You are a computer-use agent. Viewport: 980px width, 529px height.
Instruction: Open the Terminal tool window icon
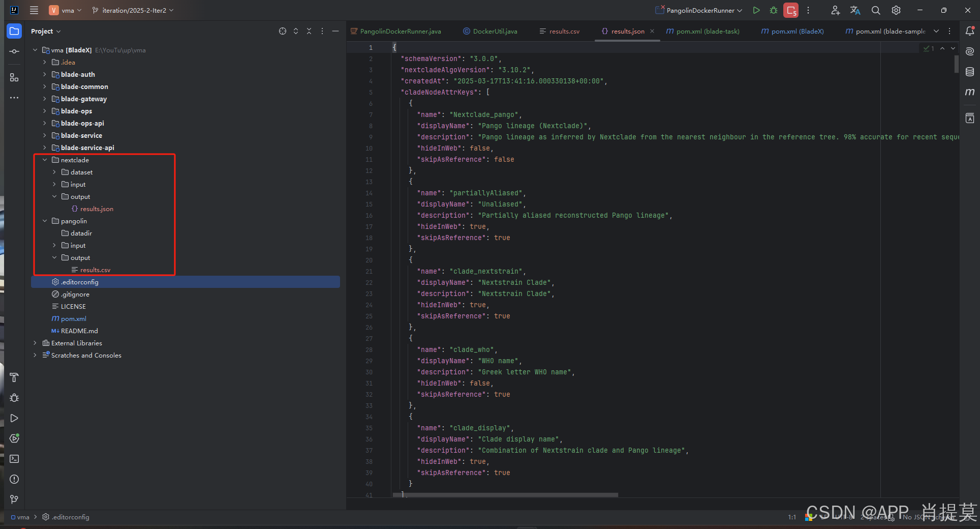(14, 459)
